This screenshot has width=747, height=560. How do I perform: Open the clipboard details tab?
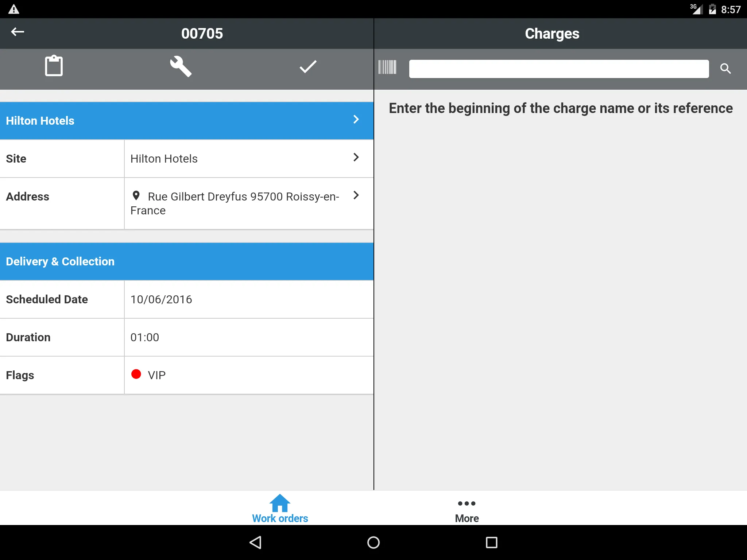point(54,66)
